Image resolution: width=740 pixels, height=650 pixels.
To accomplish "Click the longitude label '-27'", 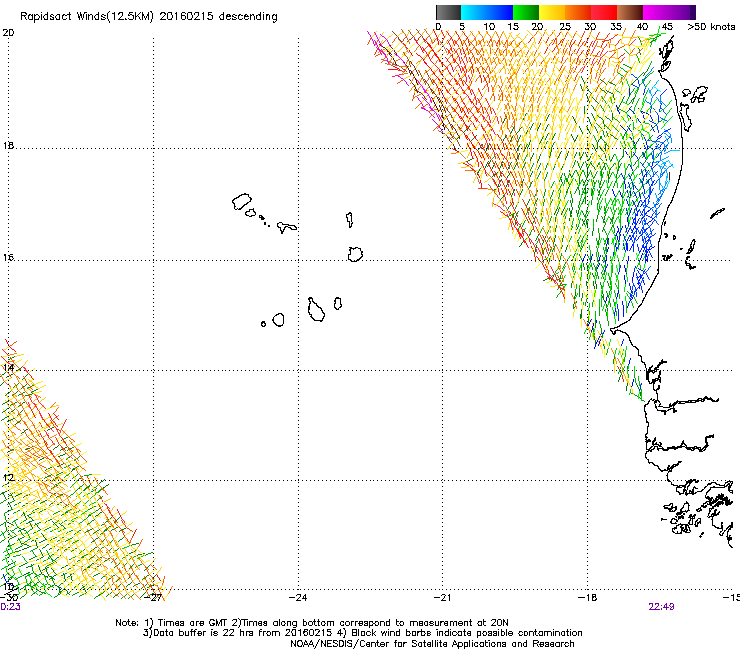I will point(153,597).
